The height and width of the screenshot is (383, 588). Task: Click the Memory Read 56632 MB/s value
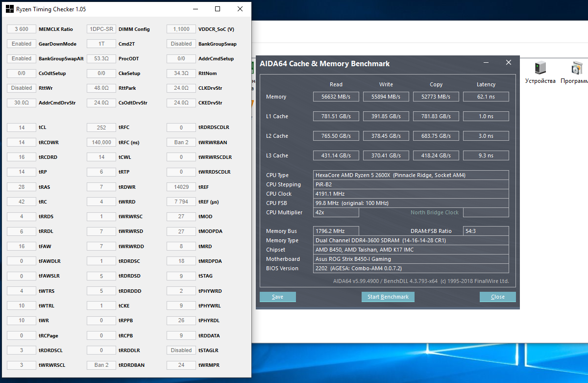(336, 97)
